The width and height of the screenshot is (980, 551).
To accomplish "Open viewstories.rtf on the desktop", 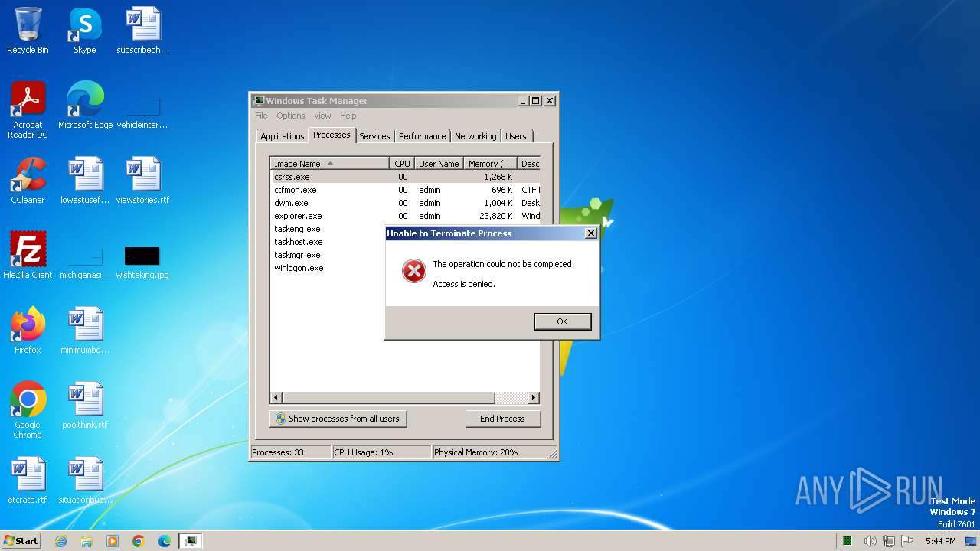I will click(142, 181).
